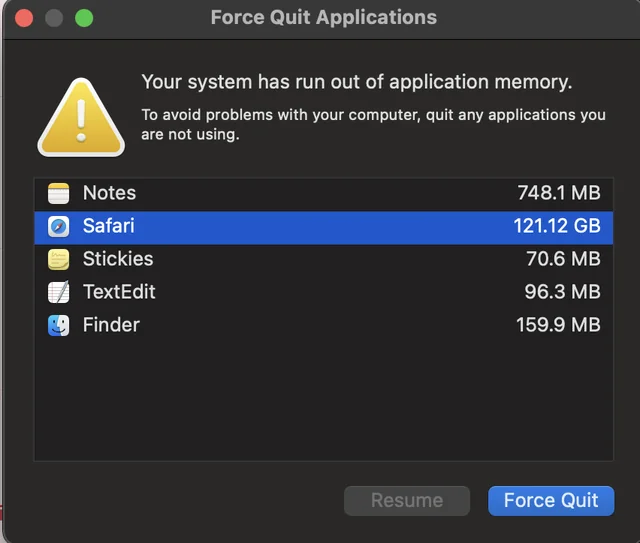The width and height of the screenshot is (640, 543).
Task: Click the Notes app icon in list
Action: coord(59,193)
